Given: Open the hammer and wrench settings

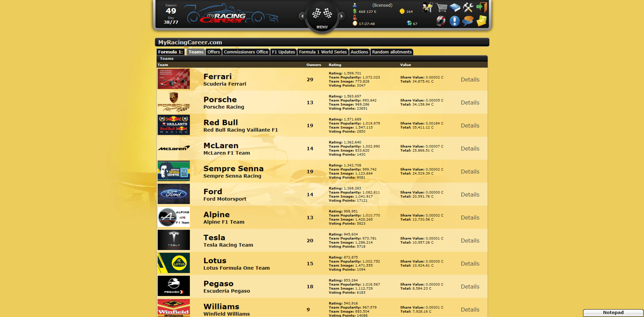Looking at the screenshot, I should pos(468,7).
